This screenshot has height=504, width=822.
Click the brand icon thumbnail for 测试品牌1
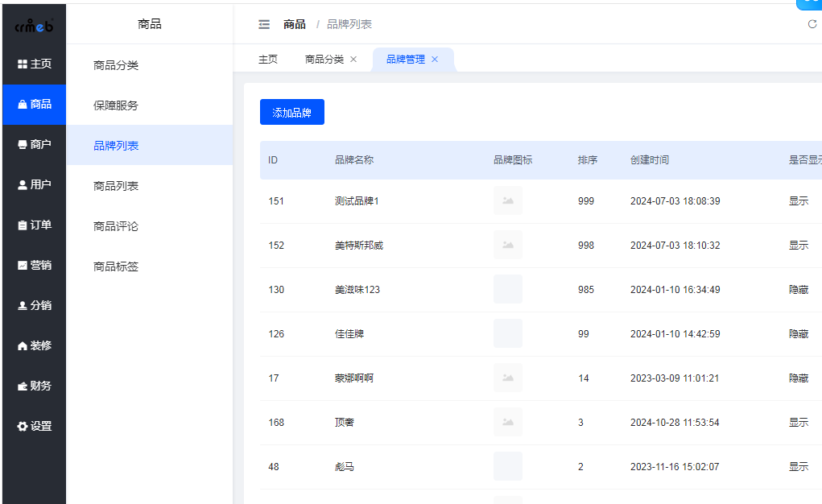[x=508, y=200]
